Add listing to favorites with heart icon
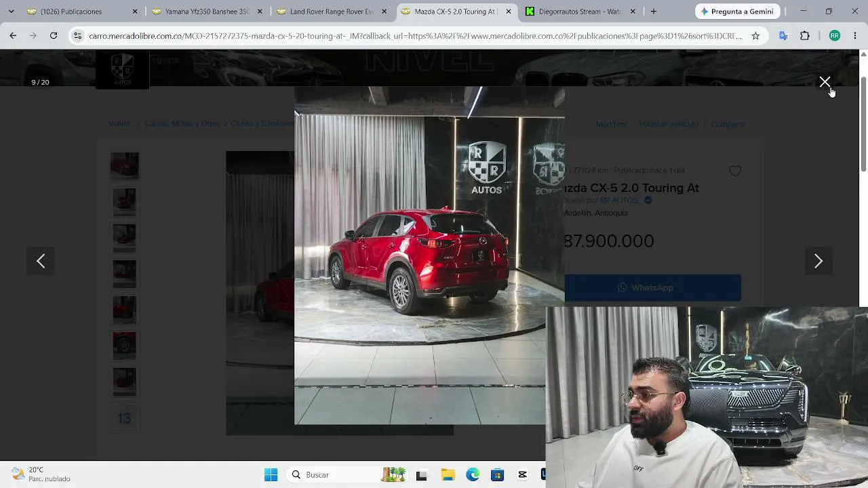868x488 pixels. pos(735,171)
